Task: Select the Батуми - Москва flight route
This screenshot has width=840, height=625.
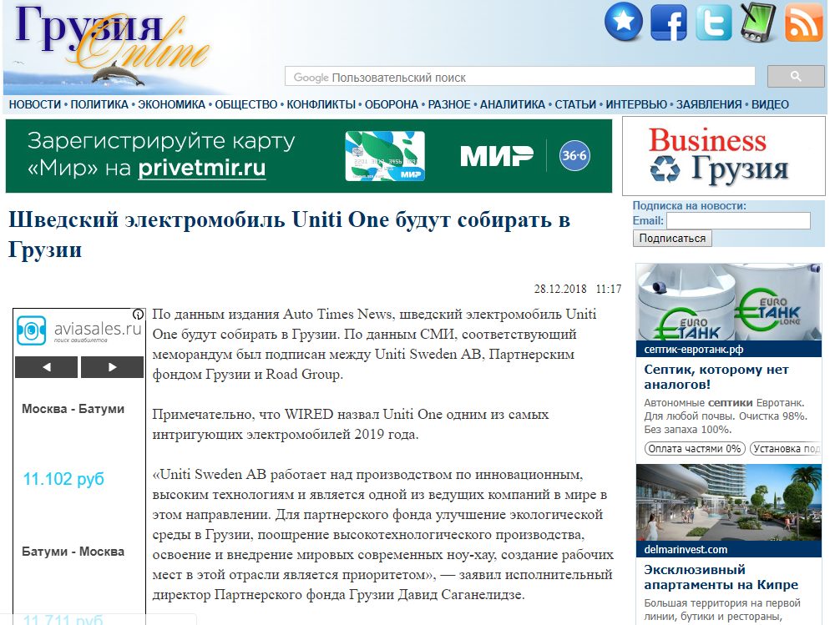Action: 73,551
